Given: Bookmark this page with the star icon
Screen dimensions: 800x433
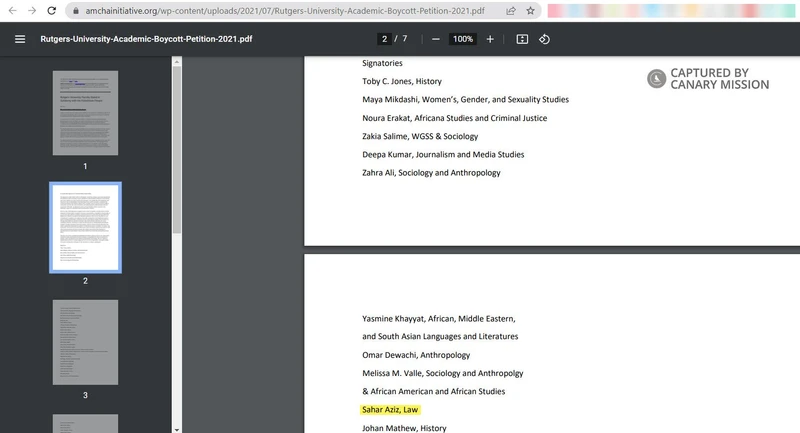Looking at the screenshot, I should tap(531, 11).
